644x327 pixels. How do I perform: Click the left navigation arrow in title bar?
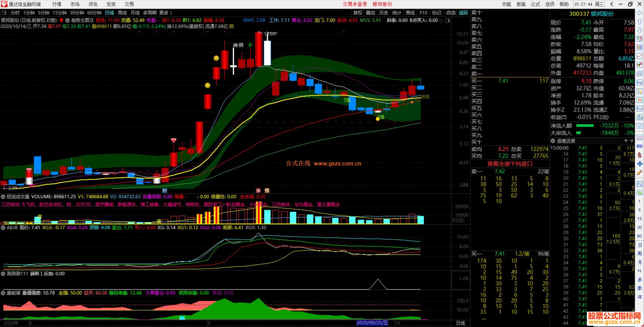(x=612, y=4)
